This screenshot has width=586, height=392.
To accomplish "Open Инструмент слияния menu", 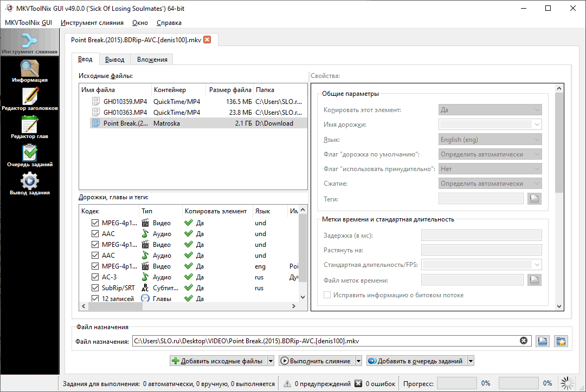I will tap(92, 22).
